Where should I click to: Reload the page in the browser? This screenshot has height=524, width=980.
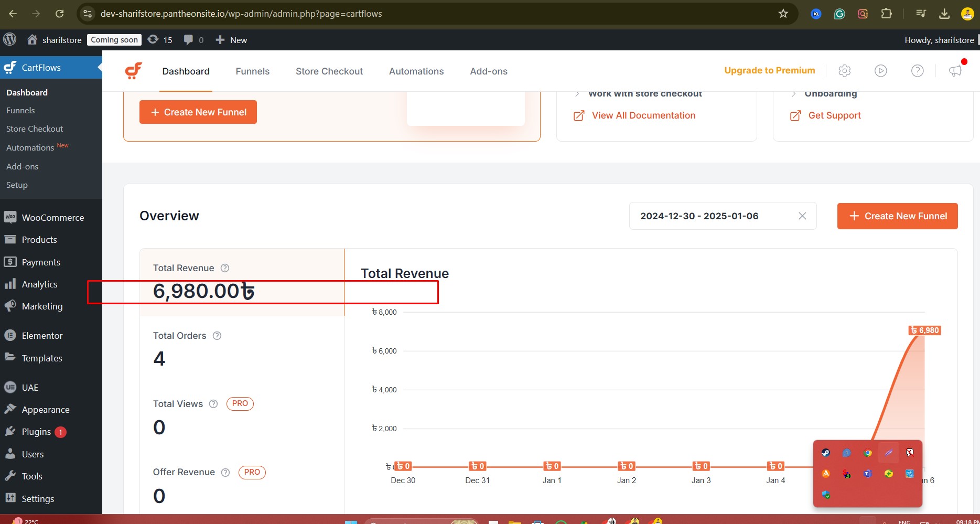tap(60, 14)
